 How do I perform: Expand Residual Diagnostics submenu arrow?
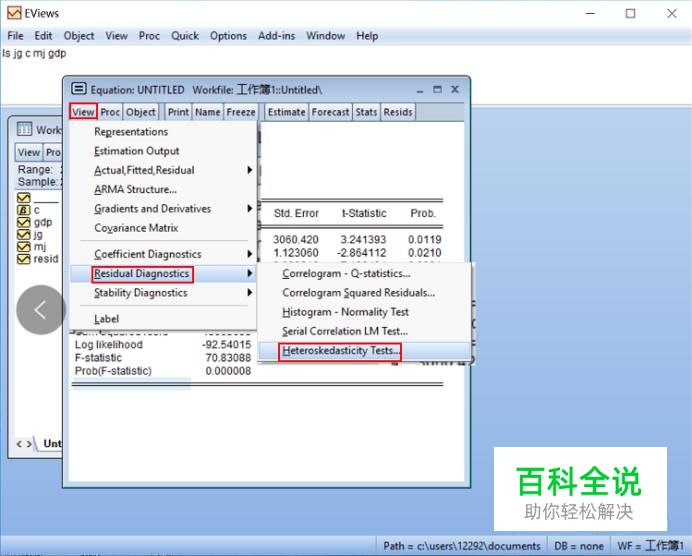pos(250,273)
